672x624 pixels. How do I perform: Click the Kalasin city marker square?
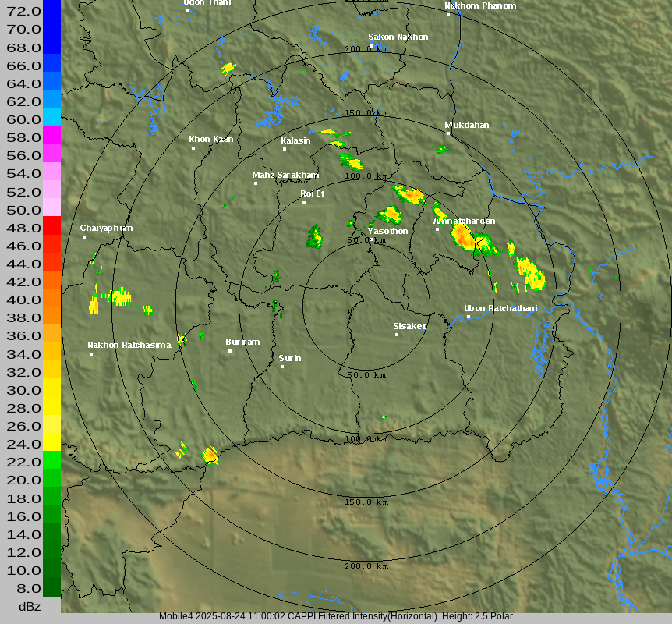point(285,149)
